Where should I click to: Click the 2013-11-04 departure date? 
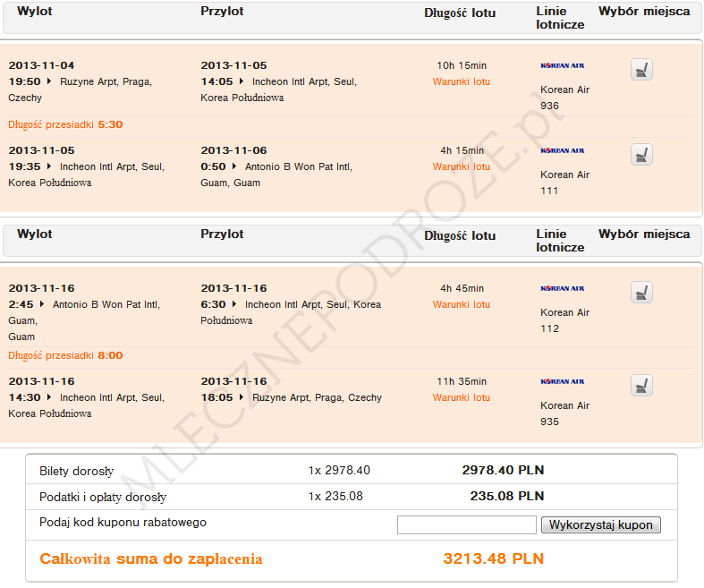pyautogui.click(x=41, y=65)
